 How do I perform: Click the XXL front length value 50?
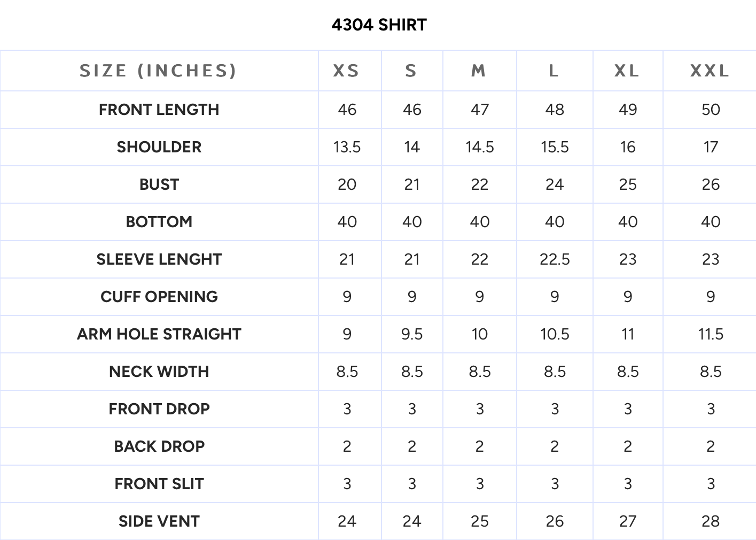pyautogui.click(x=711, y=110)
